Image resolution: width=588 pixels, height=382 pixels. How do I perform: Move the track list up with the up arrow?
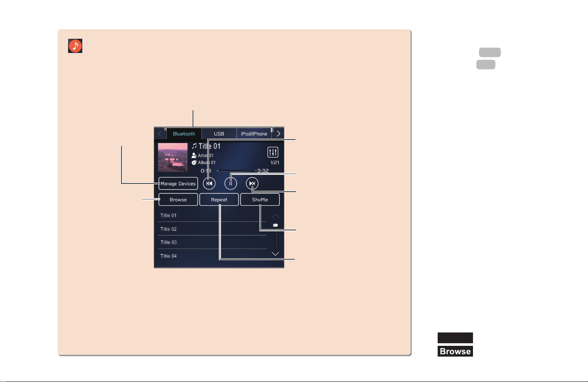tap(276, 216)
